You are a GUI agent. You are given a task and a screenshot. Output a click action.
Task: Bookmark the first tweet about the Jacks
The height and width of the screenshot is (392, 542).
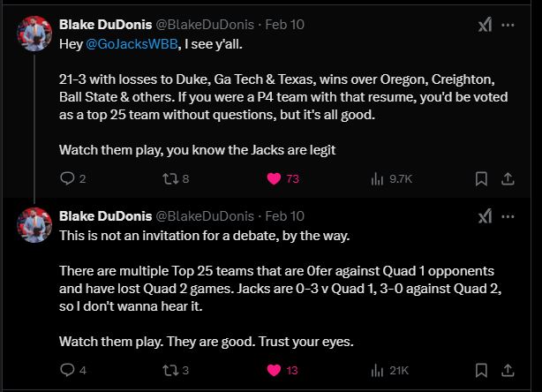pos(481,178)
